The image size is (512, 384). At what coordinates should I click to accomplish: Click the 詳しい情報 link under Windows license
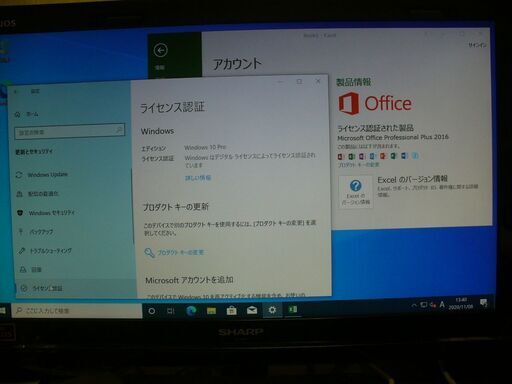pos(198,178)
